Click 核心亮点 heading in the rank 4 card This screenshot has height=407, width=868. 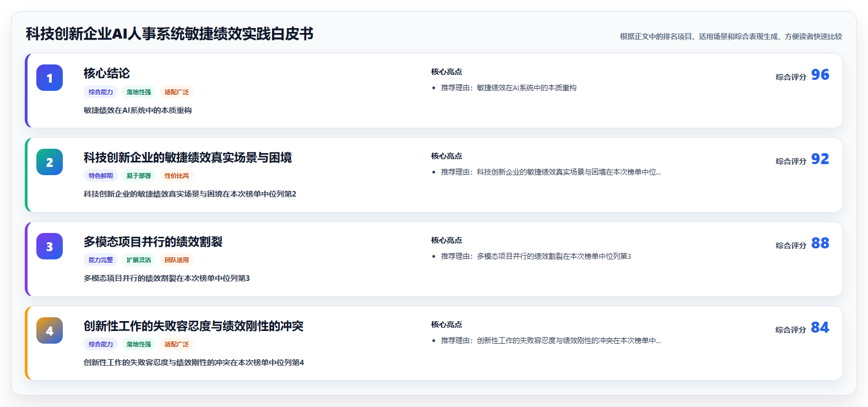click(447, 324)
